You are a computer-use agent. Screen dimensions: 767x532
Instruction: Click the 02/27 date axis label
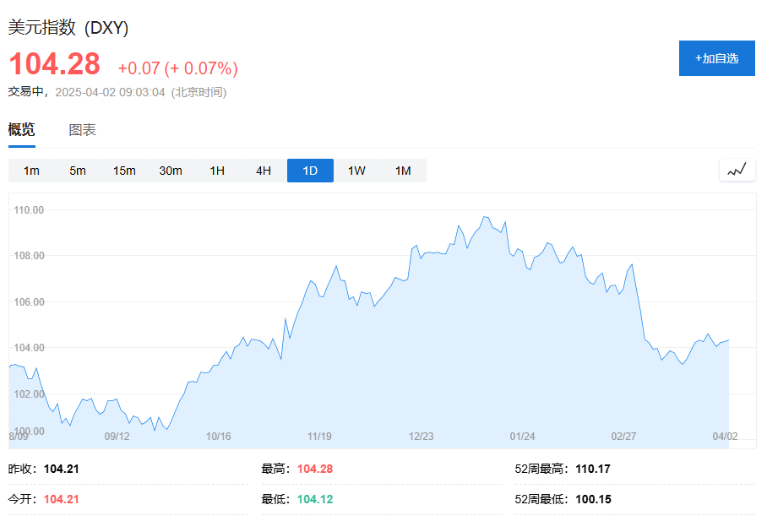pos(623,437)
